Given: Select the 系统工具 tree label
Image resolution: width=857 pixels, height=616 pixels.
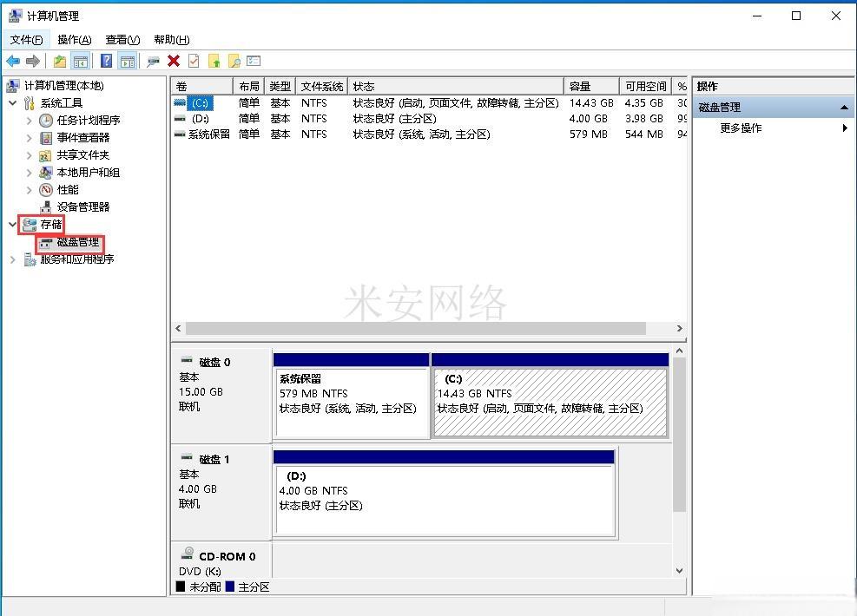Looking at the screenshot, I should pos(61,102).
